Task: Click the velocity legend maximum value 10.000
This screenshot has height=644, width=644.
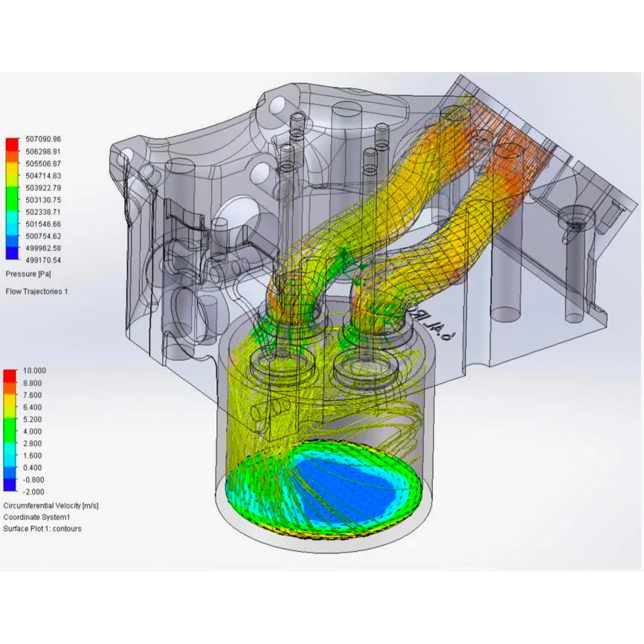Action: (x=34, y=370)
